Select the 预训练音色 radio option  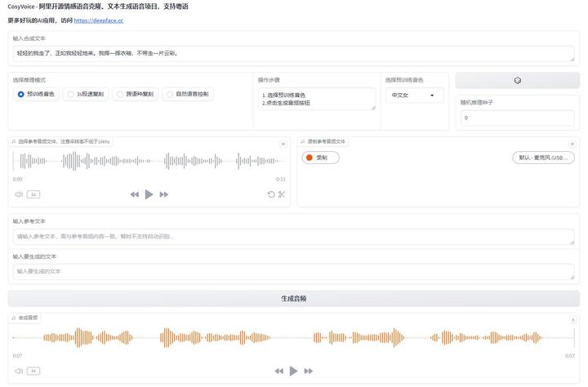(x=37, y=94)
